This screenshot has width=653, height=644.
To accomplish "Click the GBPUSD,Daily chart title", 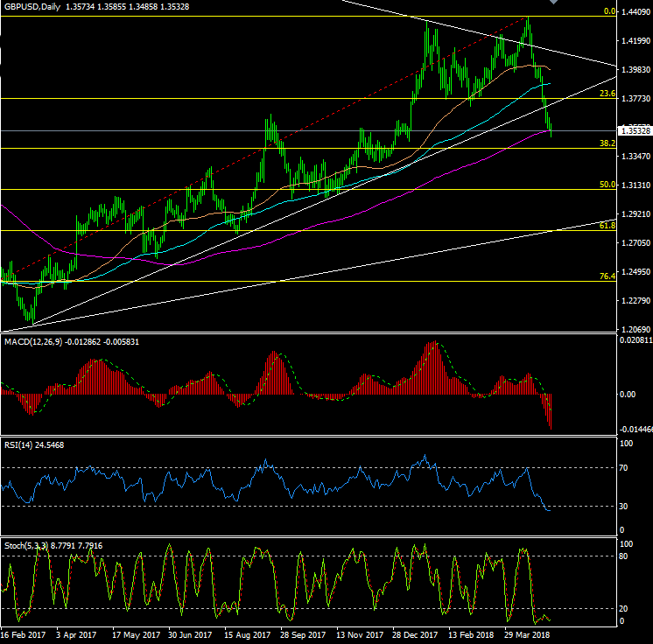I will 33,6.
